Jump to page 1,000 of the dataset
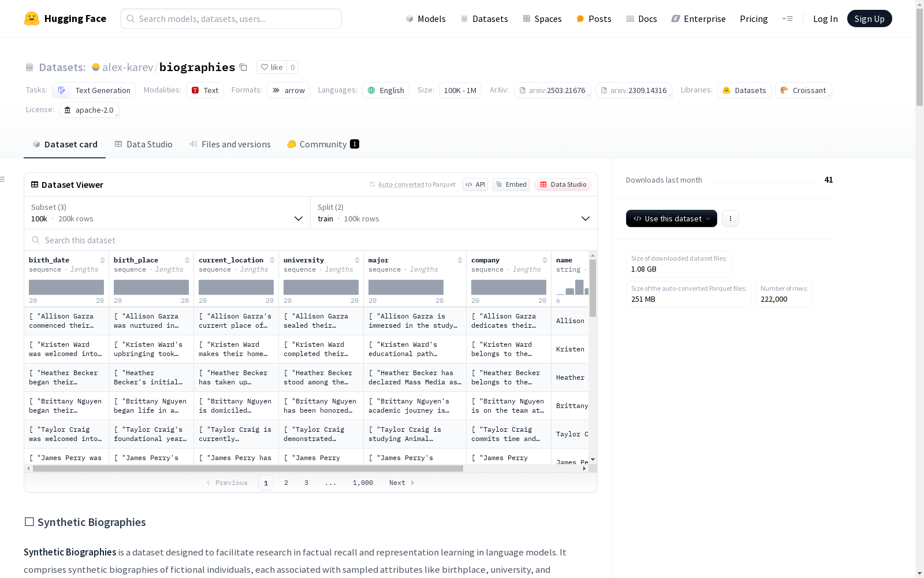 (363, 483)
